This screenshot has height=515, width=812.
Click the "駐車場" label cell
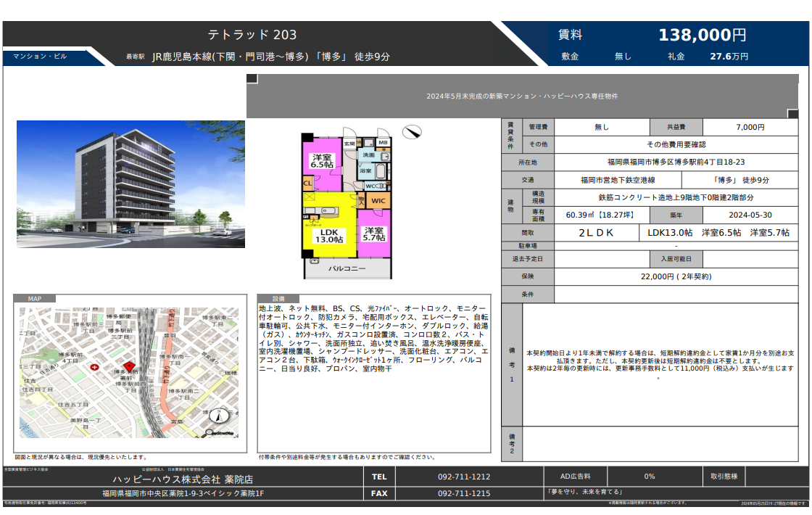coord(528,246)
